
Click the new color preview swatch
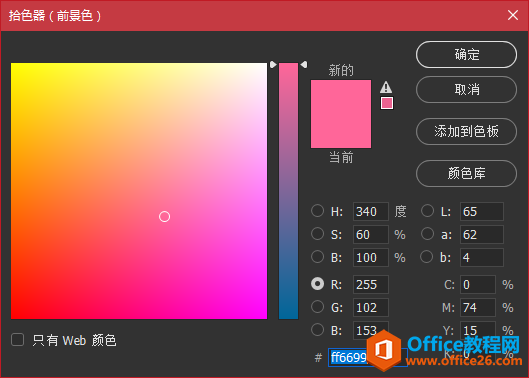pos(341,97)
